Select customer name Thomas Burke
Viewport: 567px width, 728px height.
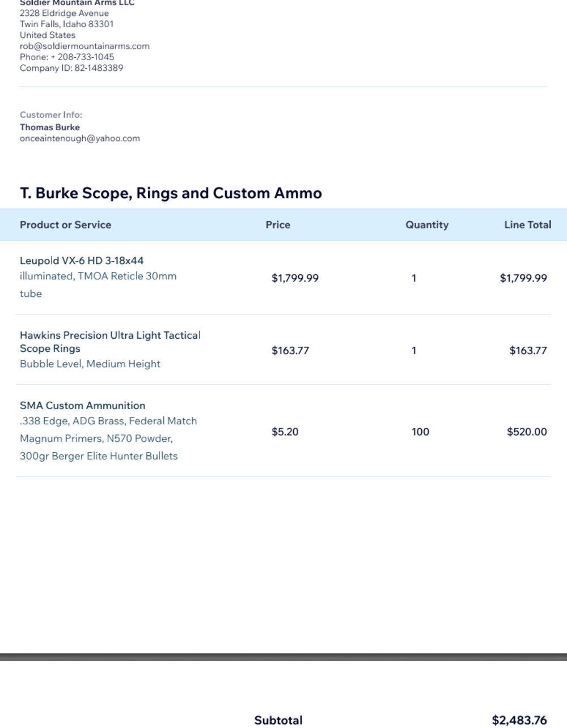[50, 127]
